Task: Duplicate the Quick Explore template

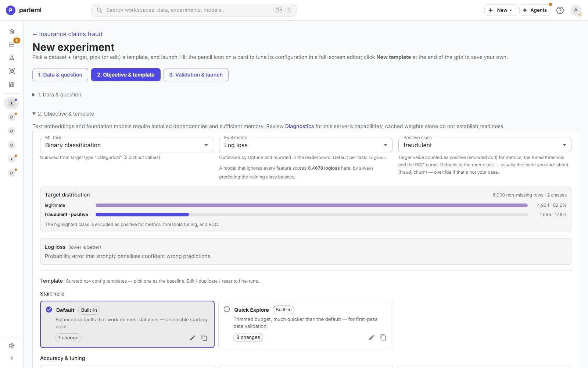Action: (383, 337)
